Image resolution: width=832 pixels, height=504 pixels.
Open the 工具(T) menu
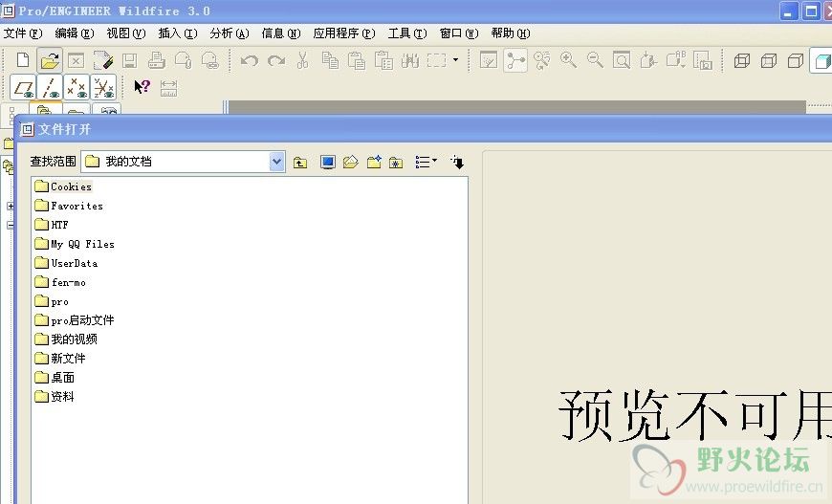[x=407, y=33]
